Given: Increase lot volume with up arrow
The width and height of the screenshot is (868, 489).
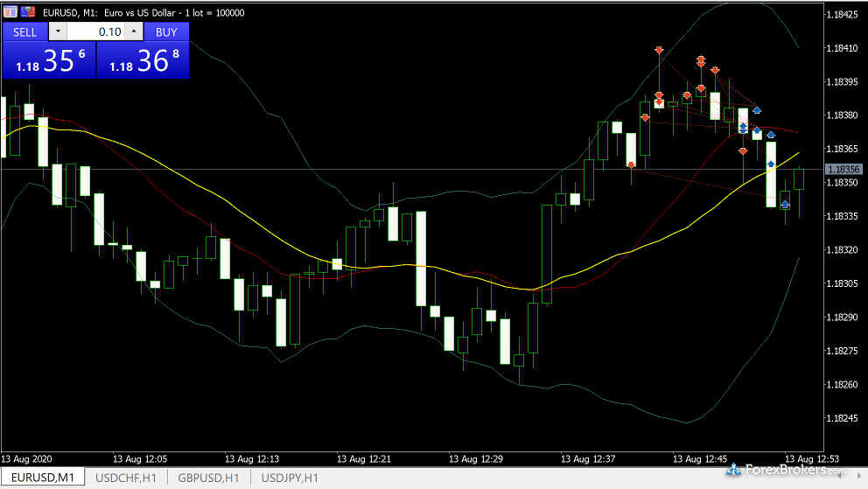Looking at the screenshot, I should (133, 31).
